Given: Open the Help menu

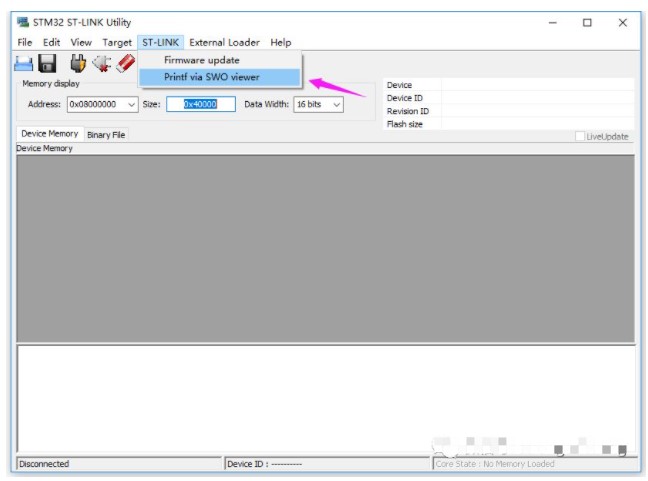Looking at the screenshot, I should [281, 43].
